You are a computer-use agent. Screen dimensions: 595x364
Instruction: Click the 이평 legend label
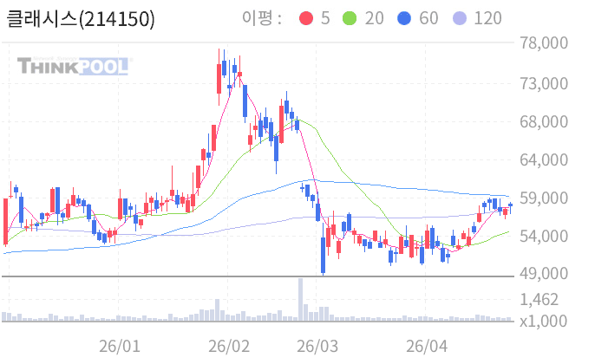262,18
